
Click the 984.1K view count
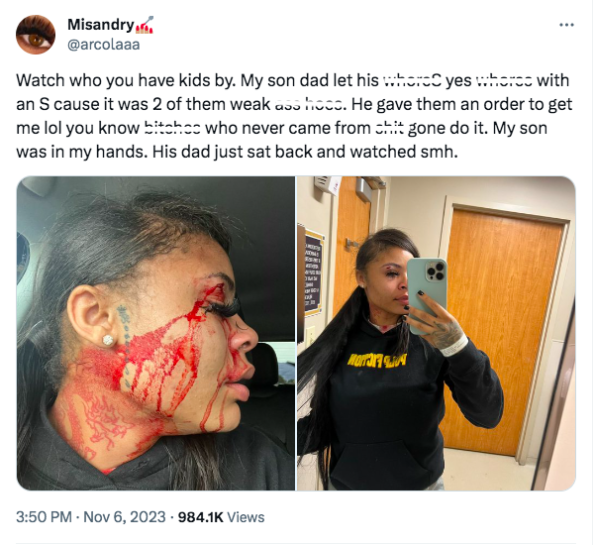pyautogui.click(x=200, y=517)
